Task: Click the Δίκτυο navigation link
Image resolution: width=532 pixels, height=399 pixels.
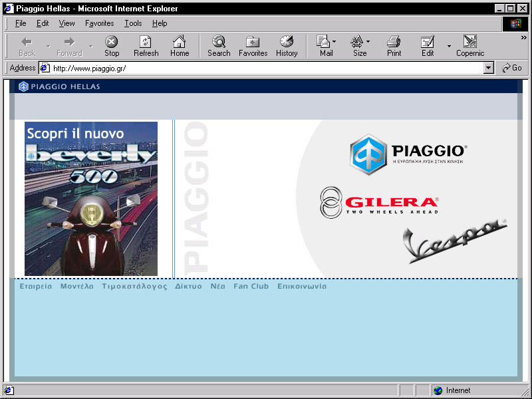Action: pyautogui.click(x=188, y=286)
